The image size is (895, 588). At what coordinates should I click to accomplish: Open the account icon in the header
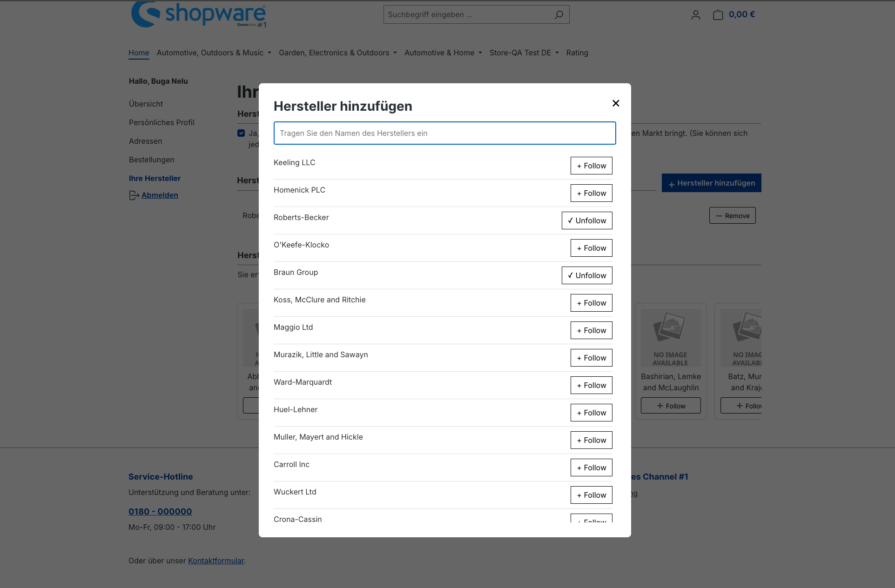[x=695, y=14]
